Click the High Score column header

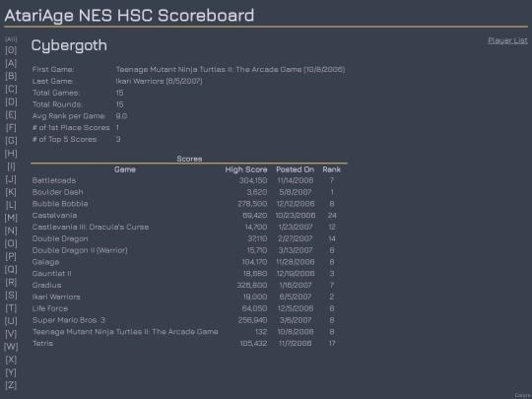point(246,169)
